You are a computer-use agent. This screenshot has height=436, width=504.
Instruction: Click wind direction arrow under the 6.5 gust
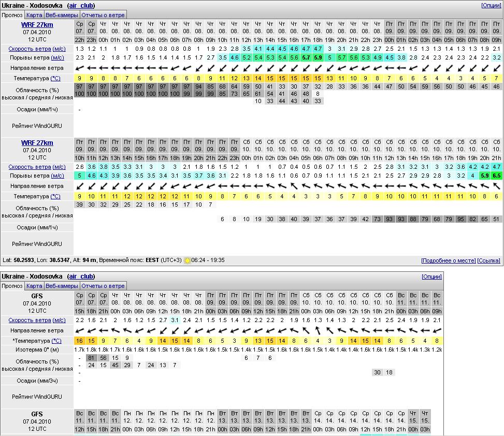click(496, 186)
